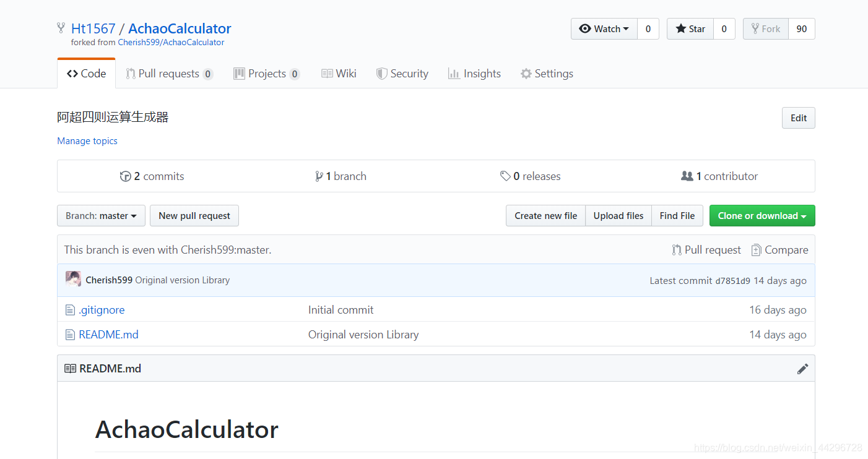Click the repository description 阿超四则运算生成器
Screen dimensions: 868x459
(x=113, y=117)
